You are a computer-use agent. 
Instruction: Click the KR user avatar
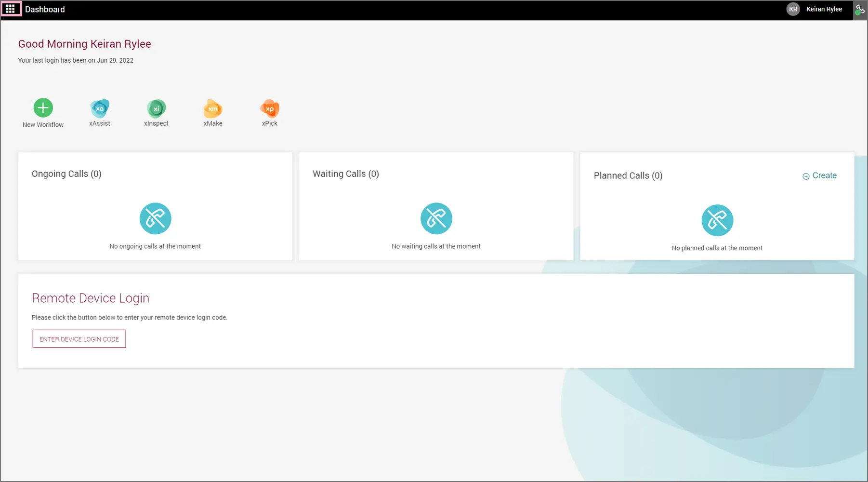point(793,9)
